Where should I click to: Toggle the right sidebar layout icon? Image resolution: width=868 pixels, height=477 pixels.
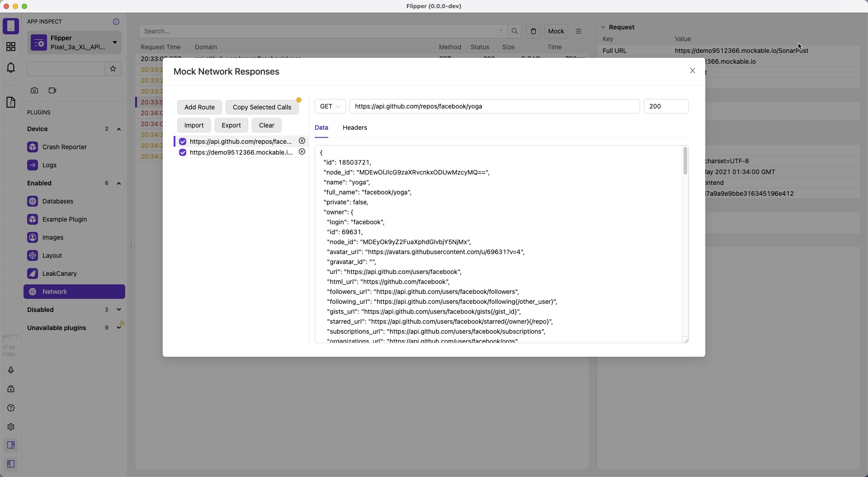coord(11,445)
